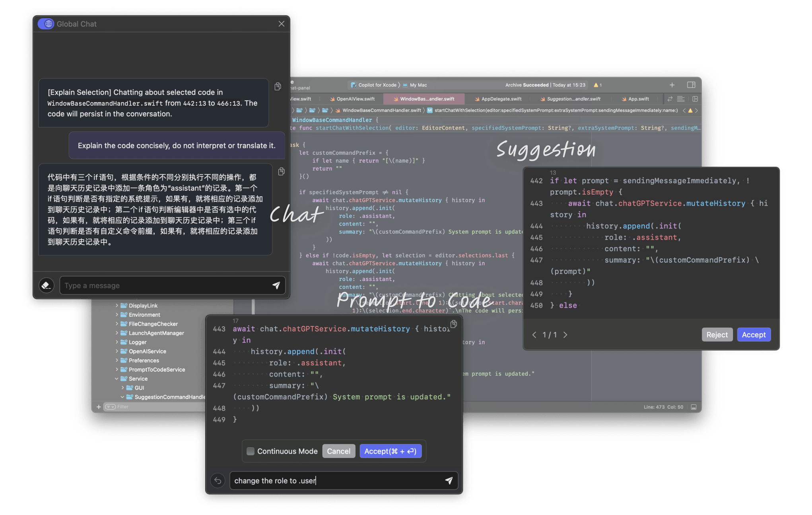Image resolution: width=812 pixels, height=515 pixels.
Task: Collapse the Service folder
Action: [117, 379]
